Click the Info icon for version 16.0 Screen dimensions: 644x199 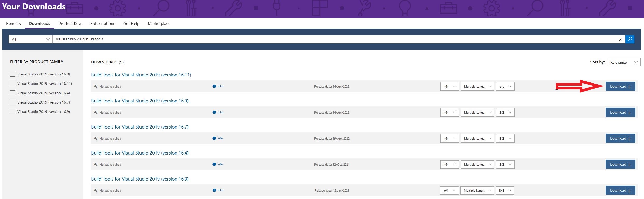(x=214, y=190)
